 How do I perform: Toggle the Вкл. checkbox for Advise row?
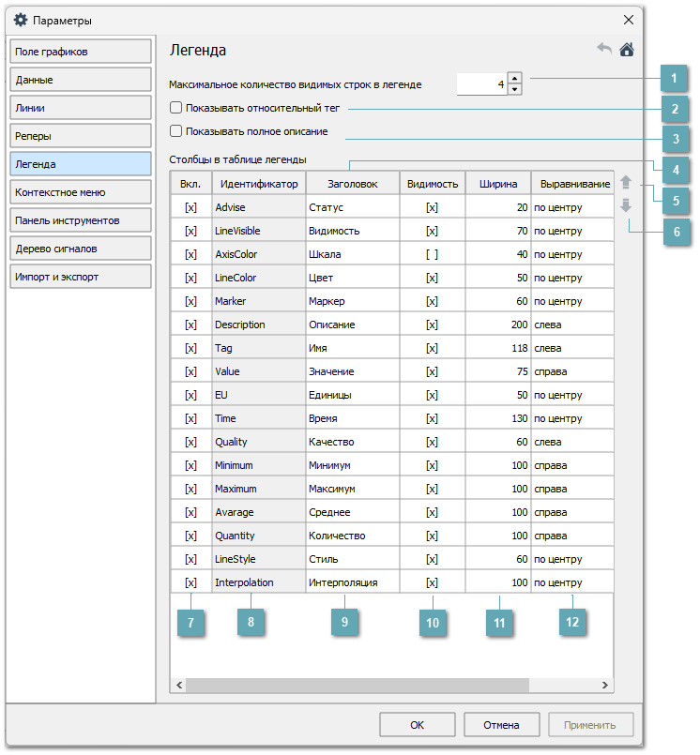click(x=190, y=207)
